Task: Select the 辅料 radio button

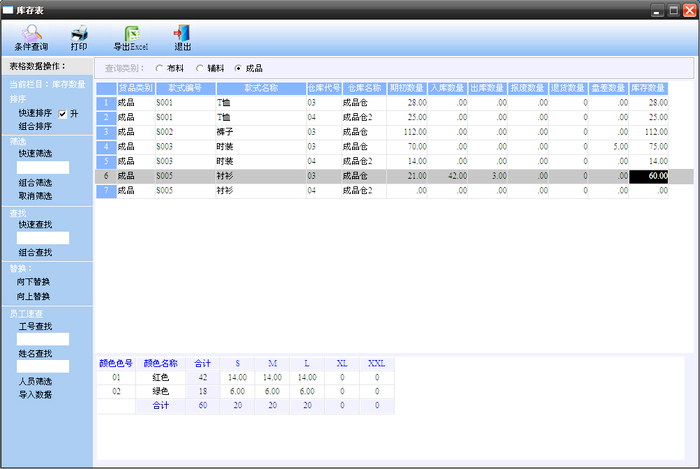Action: 199,68
